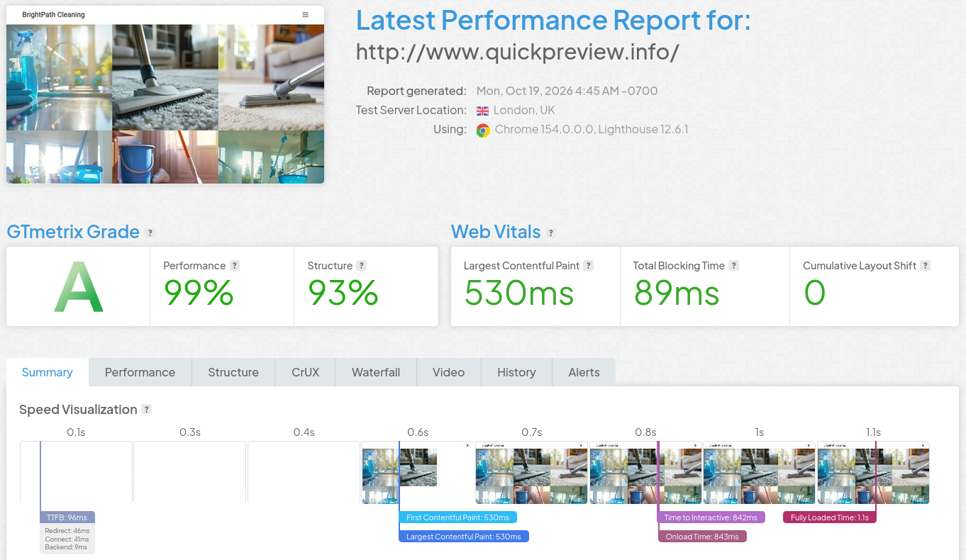This screenshot has height=560, width=966.
Task: Select the 0.6s filmstrip frame
Action: pyautogui.click(x=418, y=473)
